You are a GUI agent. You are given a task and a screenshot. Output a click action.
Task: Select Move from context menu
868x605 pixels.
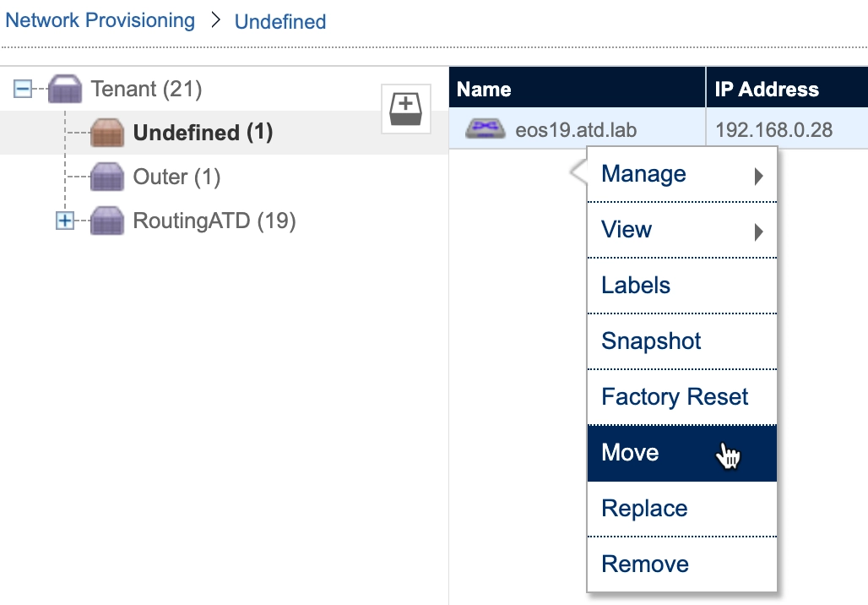click(630, 453)
